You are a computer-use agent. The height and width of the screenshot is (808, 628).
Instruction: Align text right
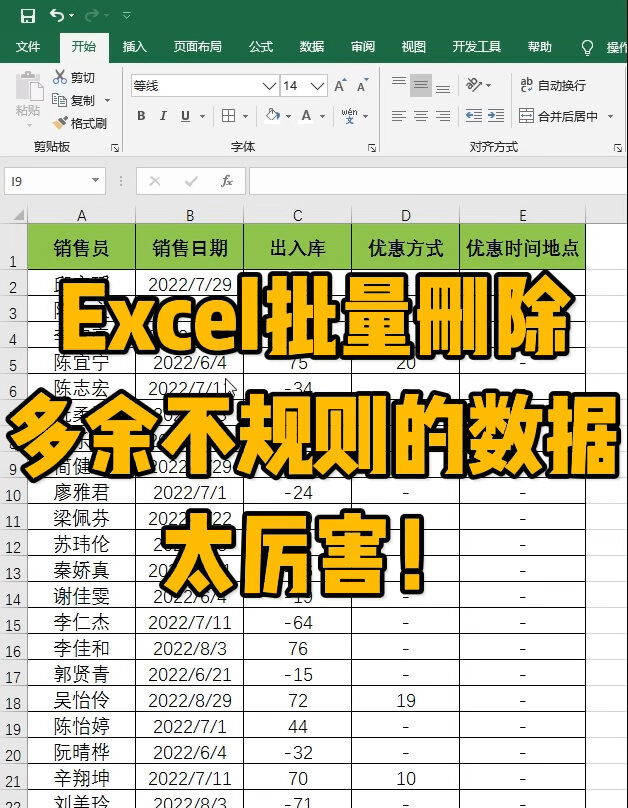[443, 116]
